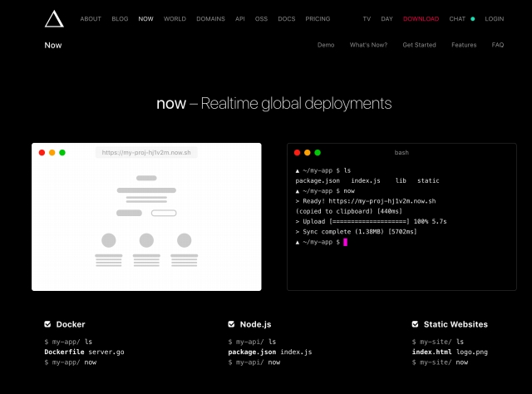532x394 pixels.
Task: Click the red DOWNLOAD link
Action: click(421, 18)
